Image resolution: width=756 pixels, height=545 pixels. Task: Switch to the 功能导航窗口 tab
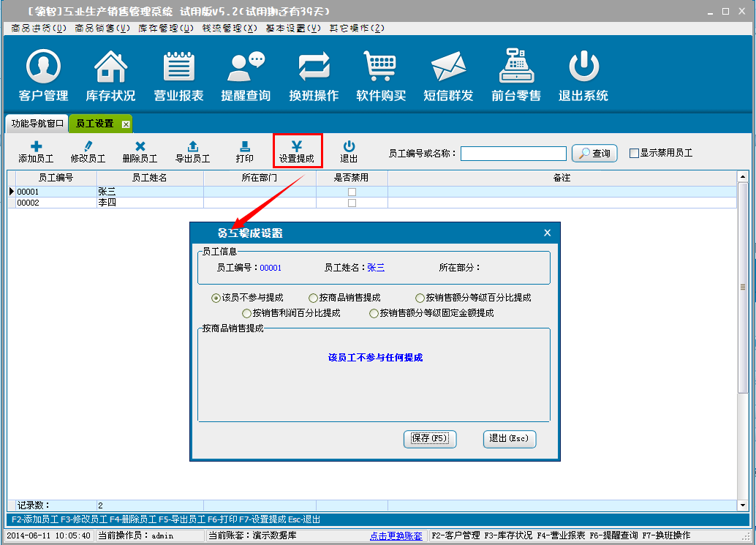(37, 124)
